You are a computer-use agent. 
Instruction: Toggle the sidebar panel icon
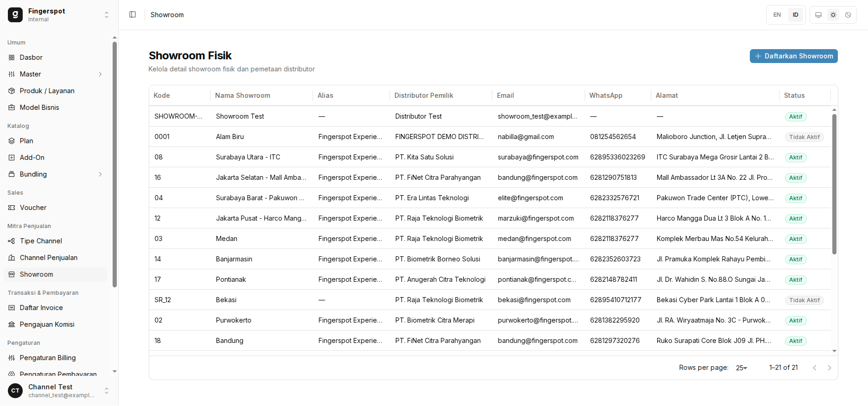[133, 14]
